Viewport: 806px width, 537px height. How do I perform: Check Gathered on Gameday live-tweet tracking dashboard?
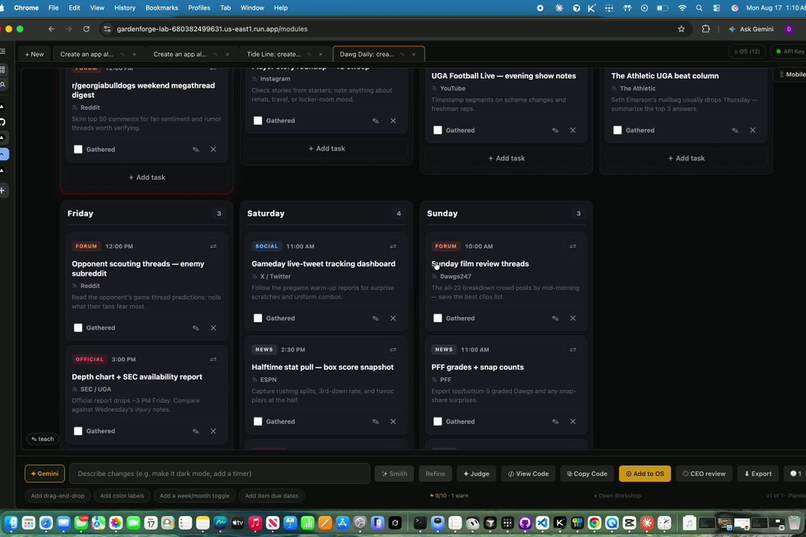click(x=258, y=319)
